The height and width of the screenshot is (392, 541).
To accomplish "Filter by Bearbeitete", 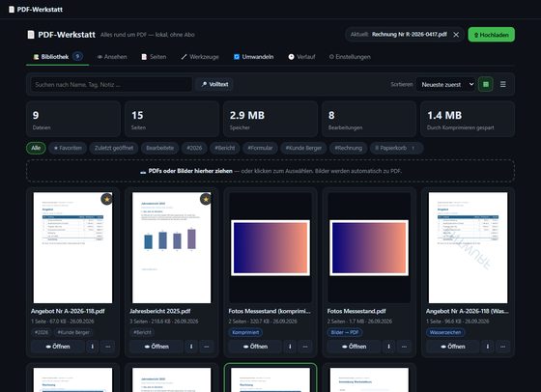I will click(159, 149).
